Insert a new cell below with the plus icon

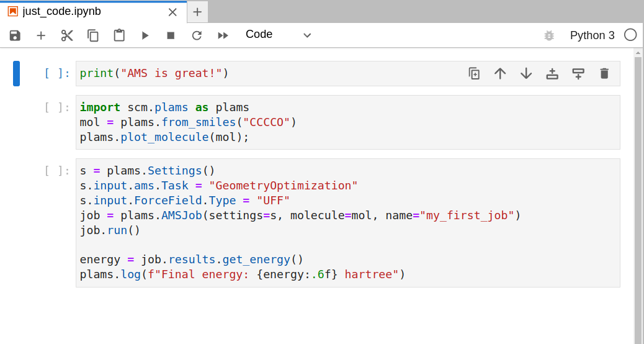coord(41,35)
